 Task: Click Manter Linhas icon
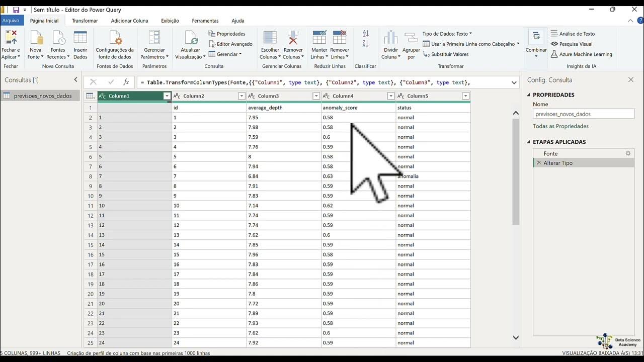click(x=319, y=38)
